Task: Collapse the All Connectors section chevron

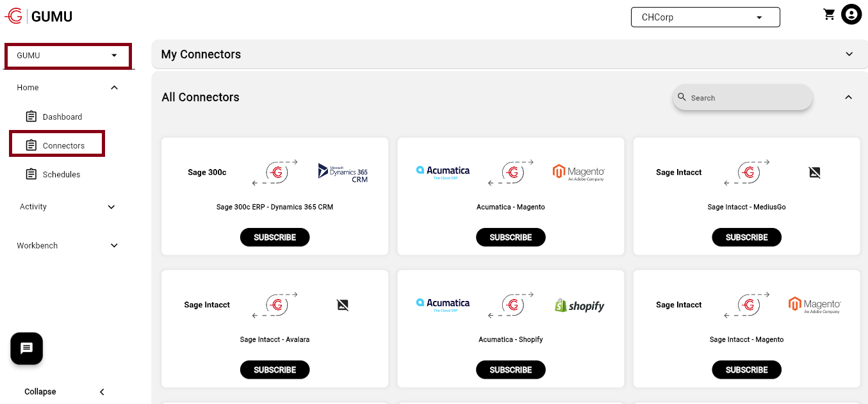Action: 848,97
